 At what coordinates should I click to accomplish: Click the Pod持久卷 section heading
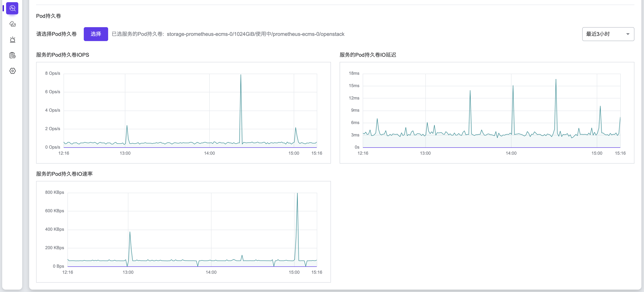tap(49, 16)
